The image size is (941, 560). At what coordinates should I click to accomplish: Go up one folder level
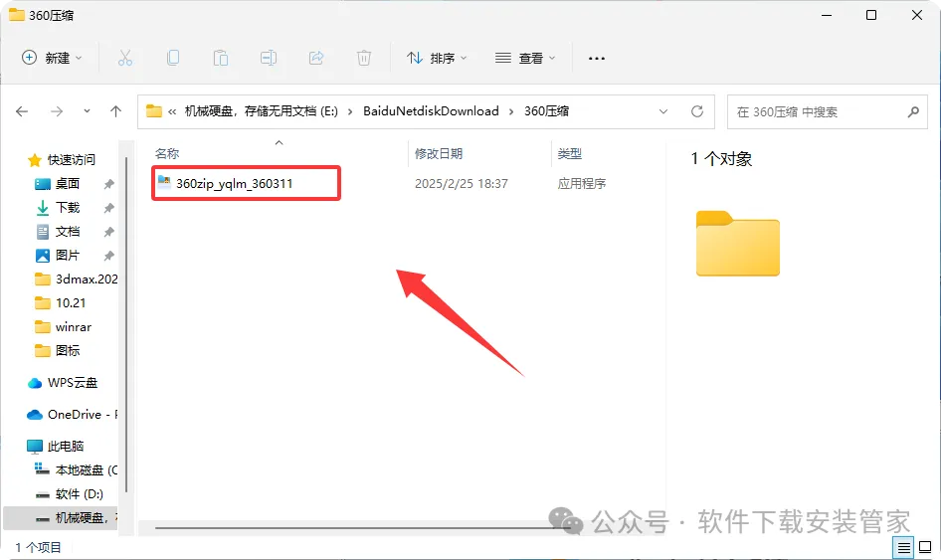(x=115, y=111)
